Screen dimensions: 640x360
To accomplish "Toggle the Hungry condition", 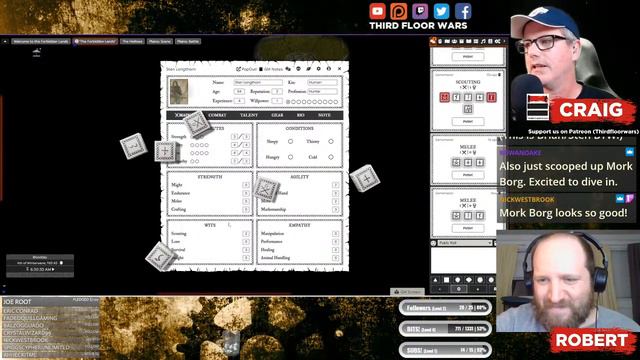I will click(290, 157).
